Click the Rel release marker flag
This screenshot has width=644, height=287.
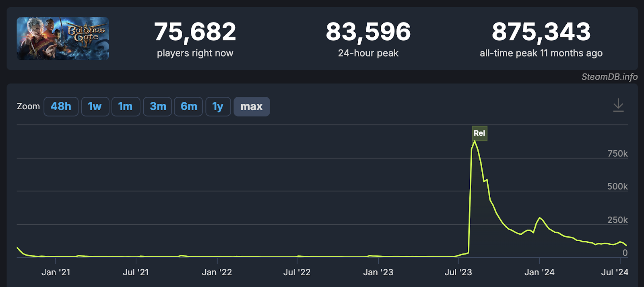pyautogui.click(x=479, y=133)
